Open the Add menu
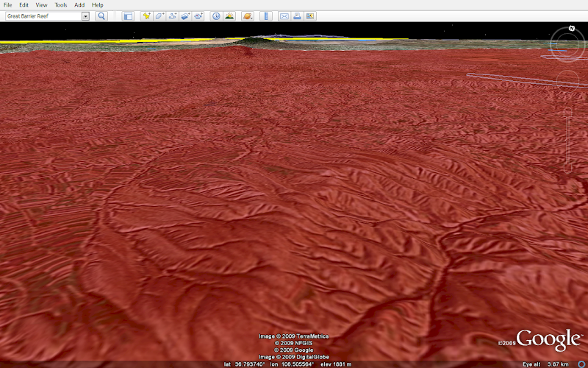 [79, 4]
